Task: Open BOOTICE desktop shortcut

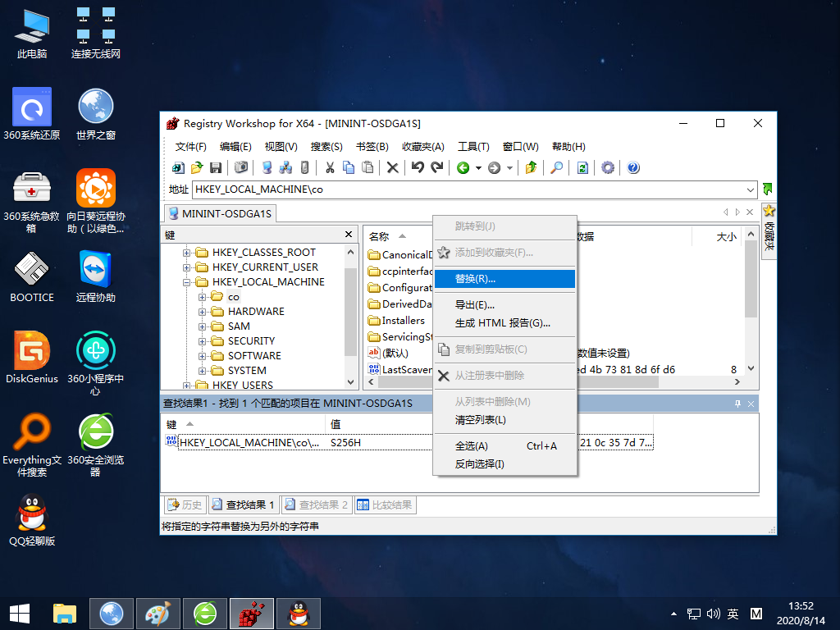Action: (32, 276)
